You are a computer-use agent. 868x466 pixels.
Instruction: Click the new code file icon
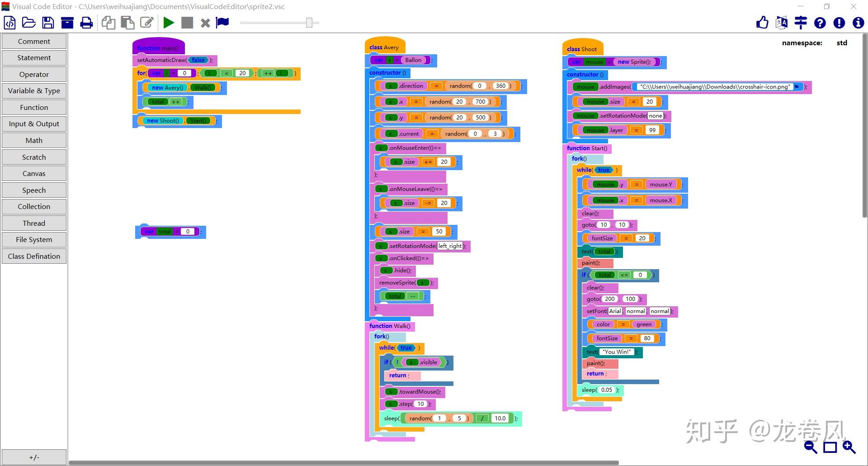[9, 23]
